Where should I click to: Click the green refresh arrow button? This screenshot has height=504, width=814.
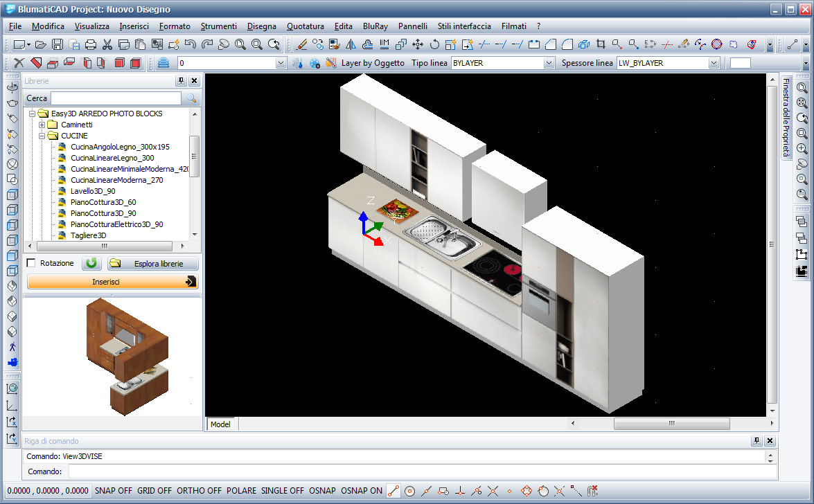[x=91, y=263]
